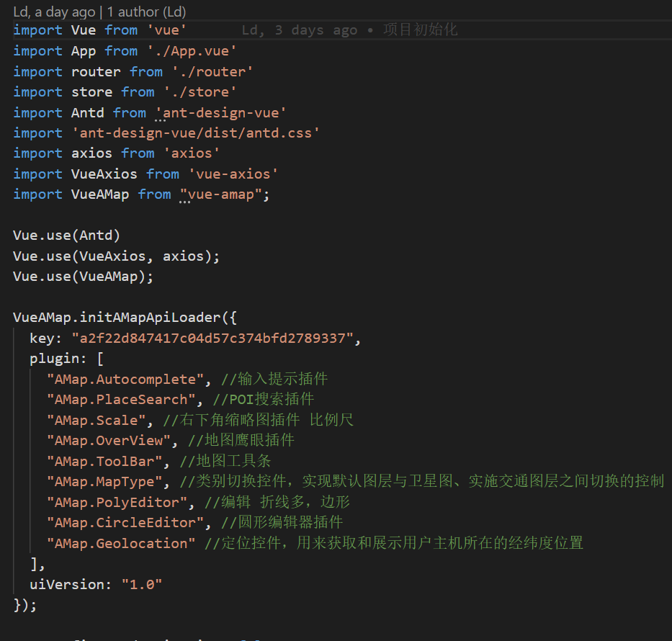Click the "AMap.Geolocation" plugin string
672x641 pixels.
point(121,543)
